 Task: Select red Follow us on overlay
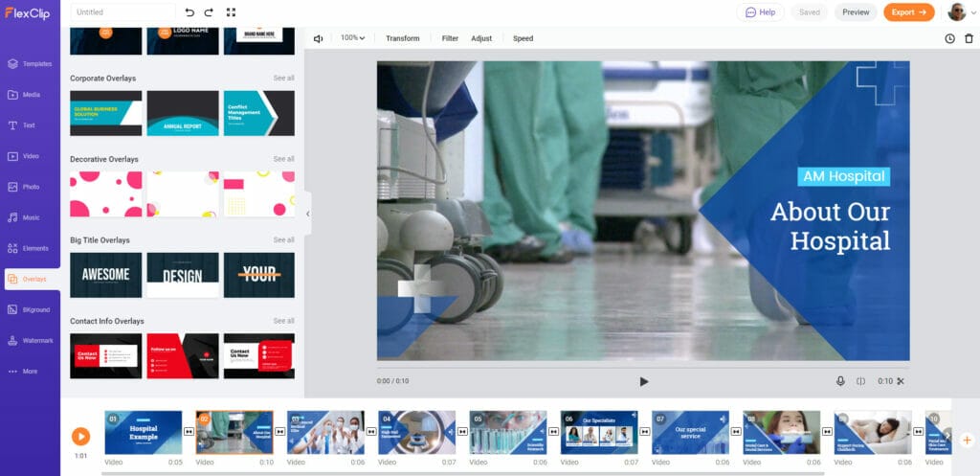[x=183, y=356]
